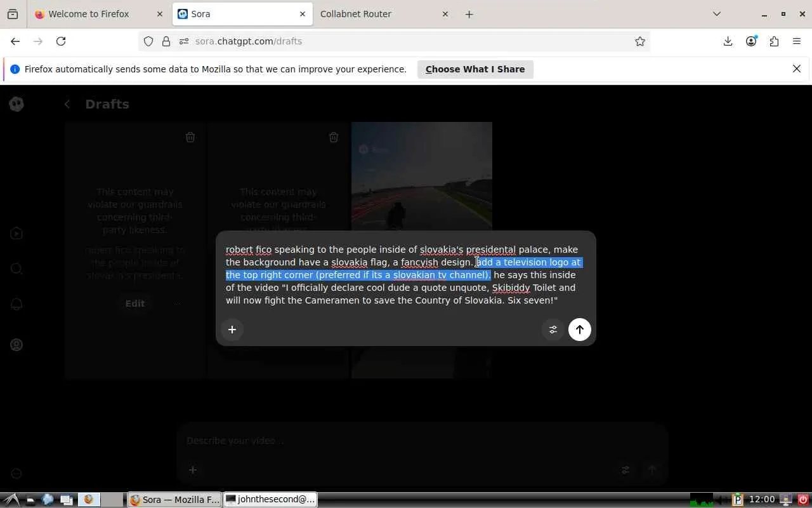Go back using the arrow beside Drafts
Viewport: 812px width, 508px height.
coord(67,104)
